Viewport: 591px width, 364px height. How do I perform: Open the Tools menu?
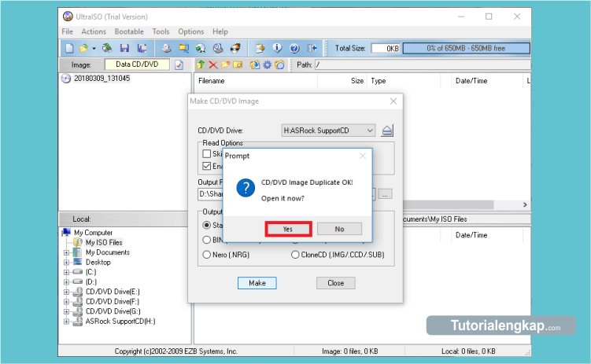click(x=161, y=31)
